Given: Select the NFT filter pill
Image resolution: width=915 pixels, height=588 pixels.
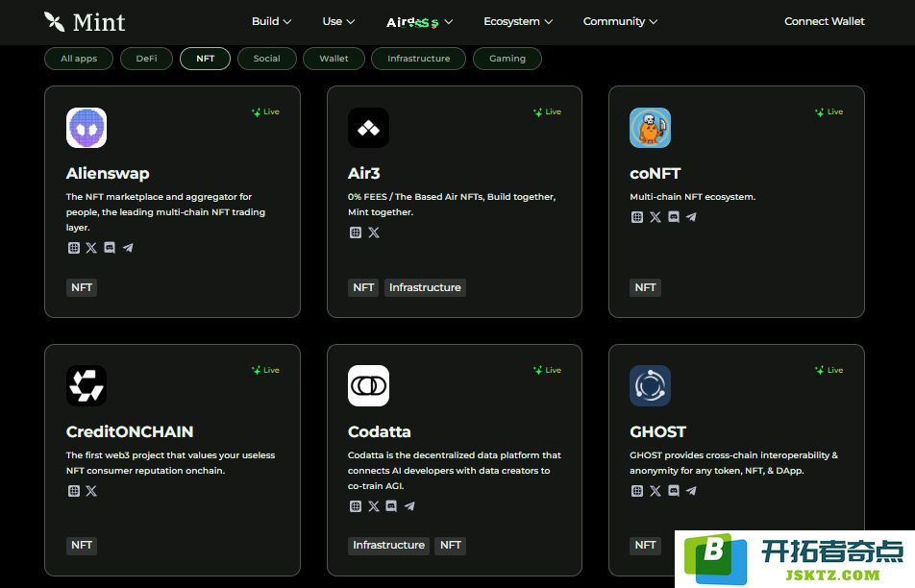Looking at the screenshot, I should [206, 59].
